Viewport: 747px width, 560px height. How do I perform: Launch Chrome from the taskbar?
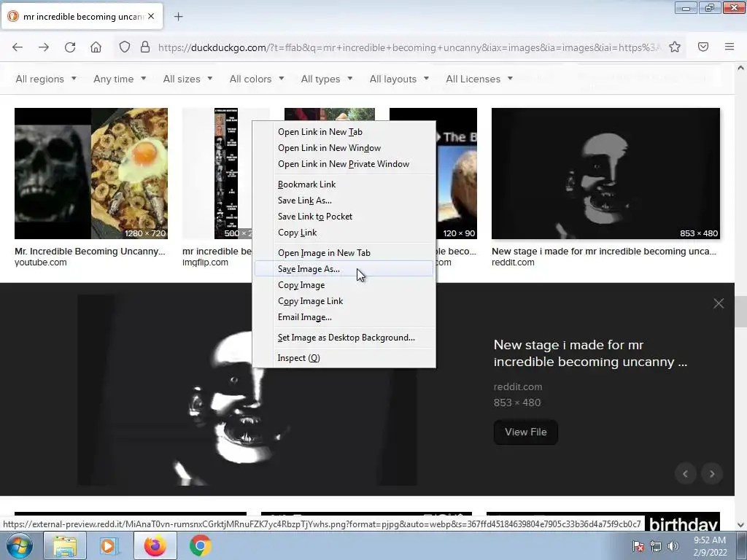click(200, 545)
